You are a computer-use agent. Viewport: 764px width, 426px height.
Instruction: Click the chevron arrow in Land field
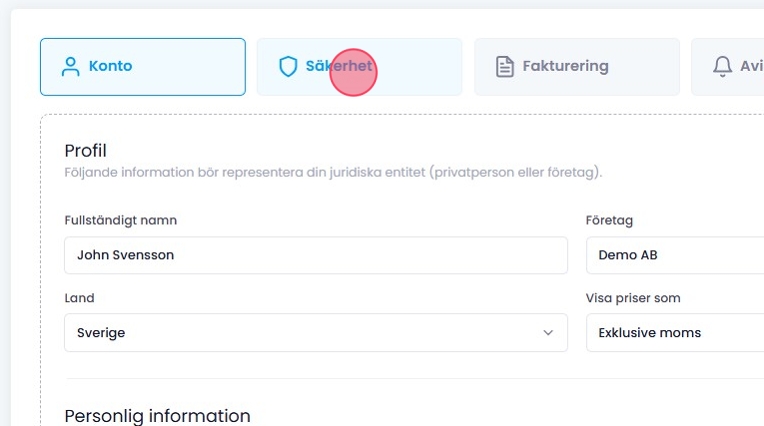pyautogui.click(x=548, y=333)
